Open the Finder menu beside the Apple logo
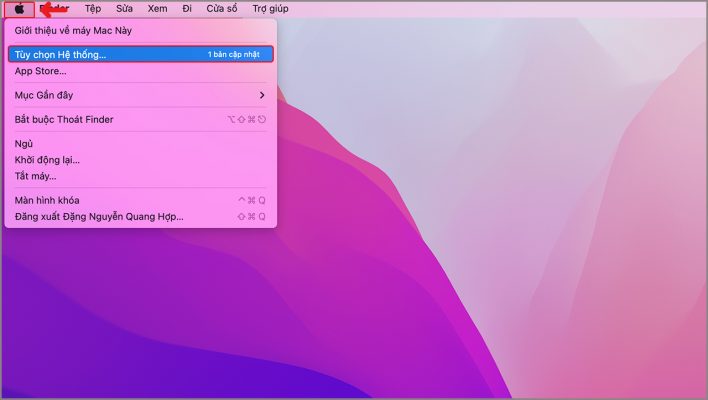 point(58,9)
